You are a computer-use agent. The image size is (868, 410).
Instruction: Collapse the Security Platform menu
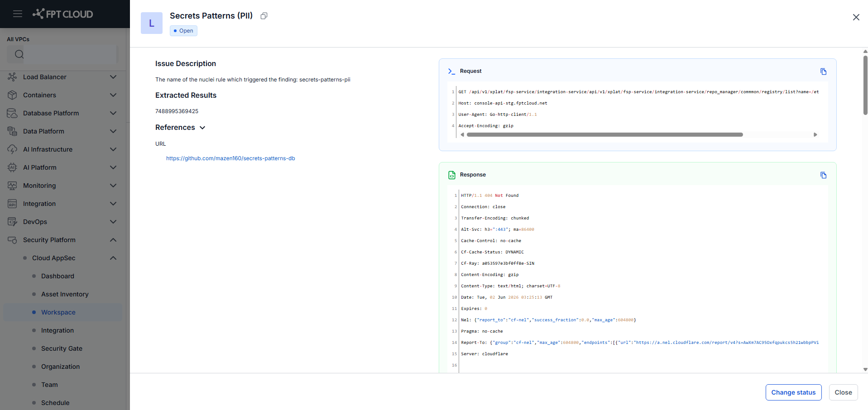click(113, 240)
